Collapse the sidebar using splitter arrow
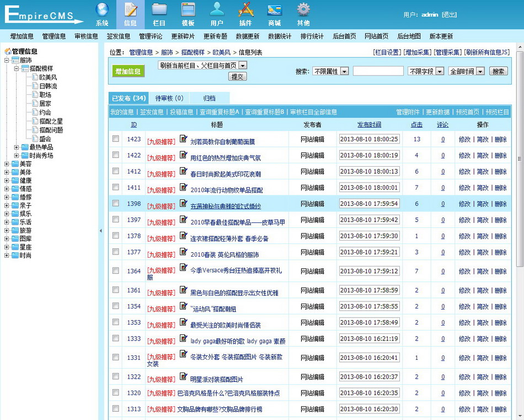The width and height of the screenshot is (524, 420). coord(100,231)
